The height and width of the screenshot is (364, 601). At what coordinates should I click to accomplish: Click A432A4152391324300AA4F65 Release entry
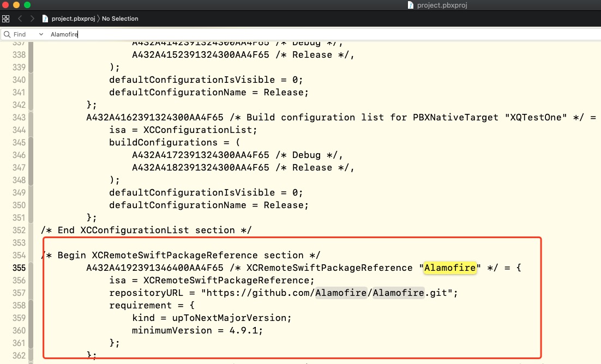243,55
